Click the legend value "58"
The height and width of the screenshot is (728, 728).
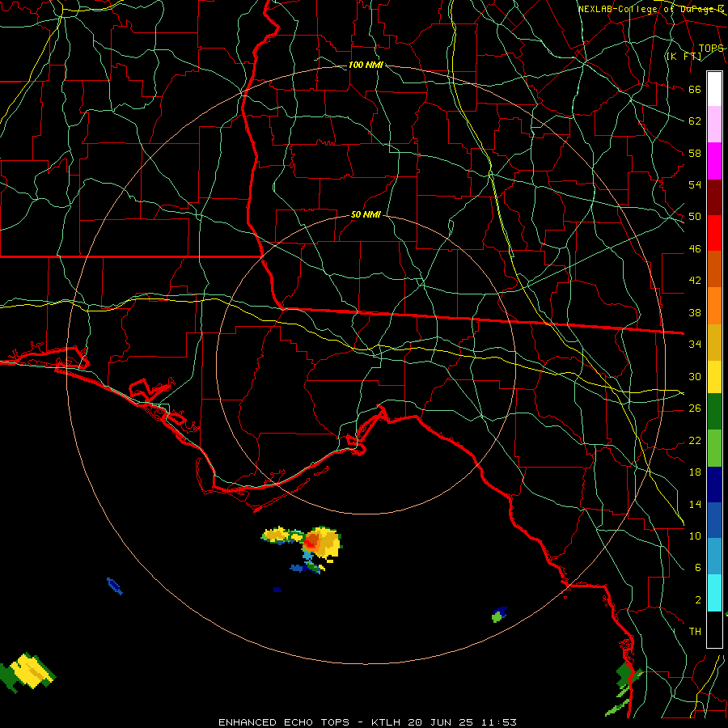[x=695, y=153]
